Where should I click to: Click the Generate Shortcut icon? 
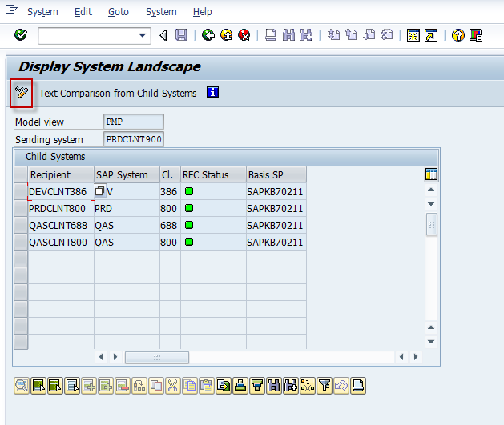click(431, 35)
